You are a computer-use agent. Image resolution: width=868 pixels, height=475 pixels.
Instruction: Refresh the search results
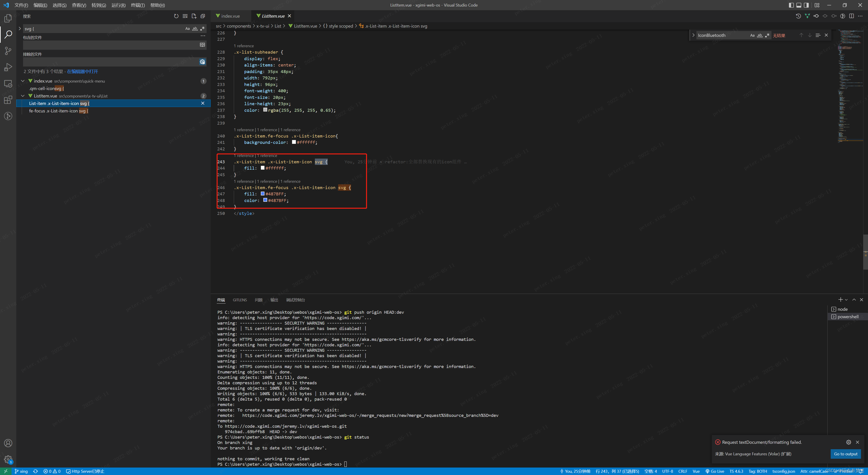click(176, 16)
